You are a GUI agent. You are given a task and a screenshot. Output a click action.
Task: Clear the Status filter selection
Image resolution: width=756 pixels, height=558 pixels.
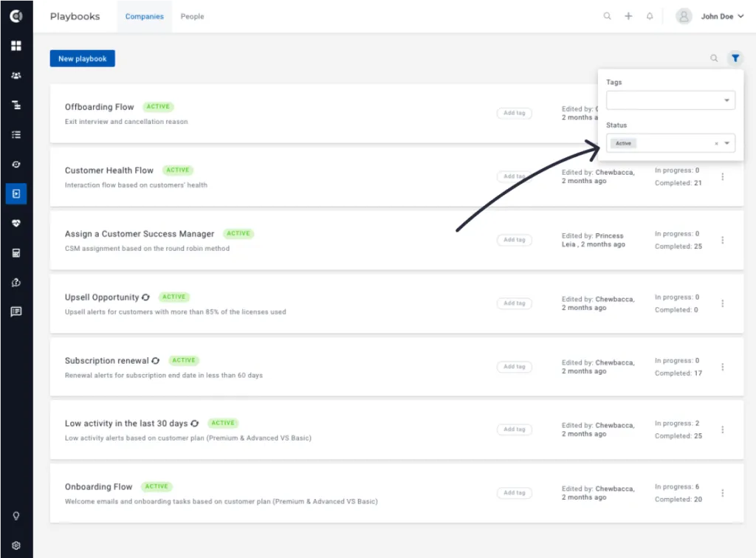716,144
